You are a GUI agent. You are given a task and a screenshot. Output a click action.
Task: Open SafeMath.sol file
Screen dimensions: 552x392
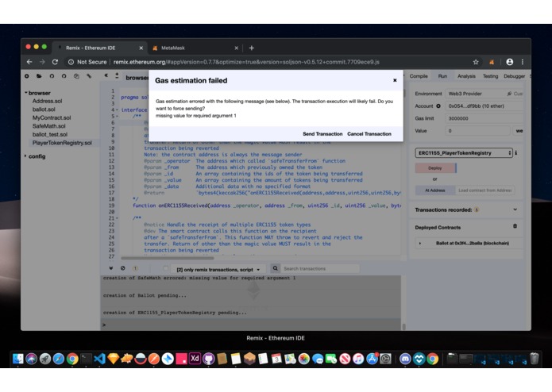coord(48,126)
